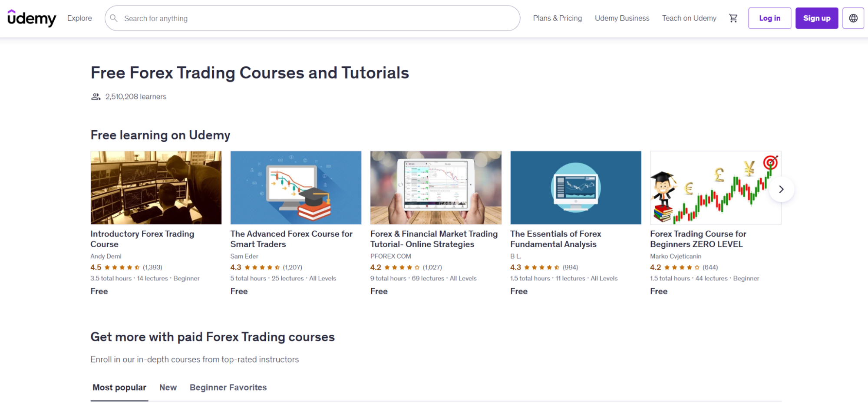Advance carousel with next arrow
This screenshot has width=868, height=405.
click(x=781, y=189)
